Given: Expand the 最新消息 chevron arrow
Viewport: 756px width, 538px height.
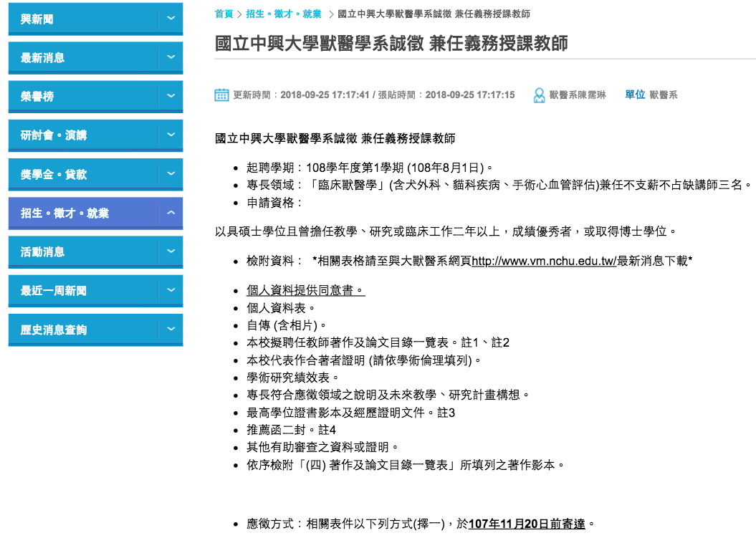Looking at the screenshot, I should click(171, 57).
